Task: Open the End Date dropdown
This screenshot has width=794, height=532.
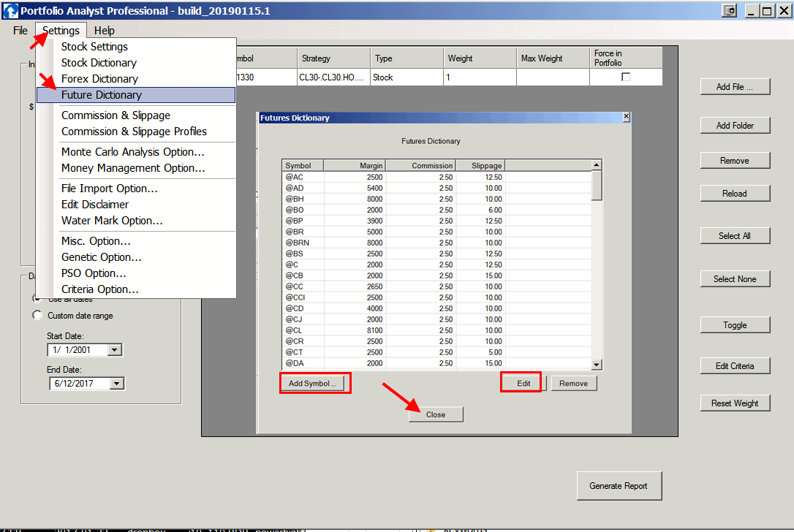Action: tap(116, 384)
